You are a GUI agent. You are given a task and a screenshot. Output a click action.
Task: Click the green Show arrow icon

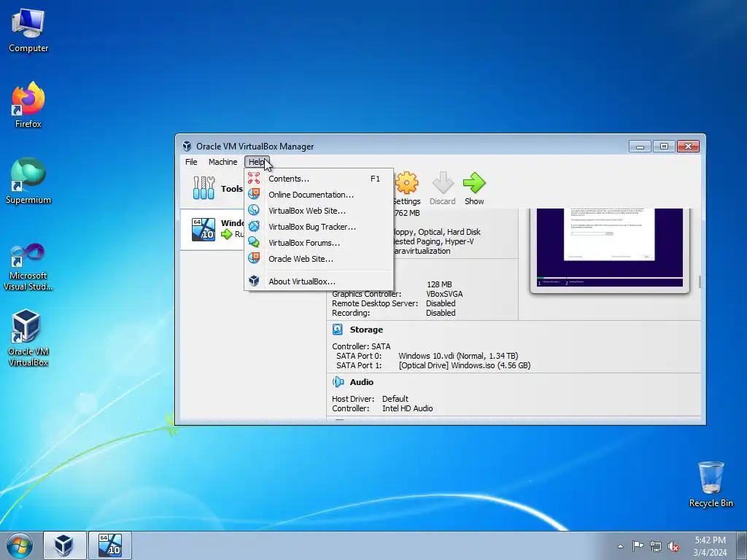[x=474, y=183]
